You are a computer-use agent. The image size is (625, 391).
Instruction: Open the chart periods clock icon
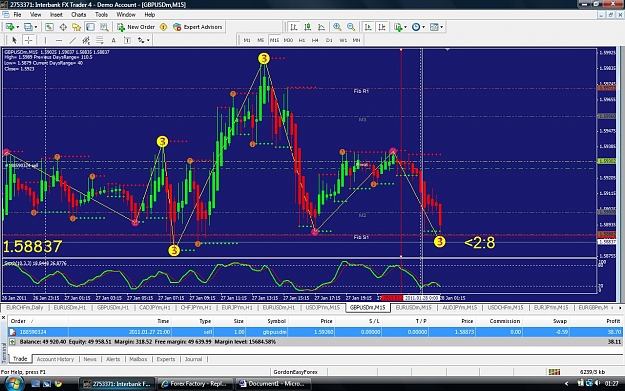(416, 27)
